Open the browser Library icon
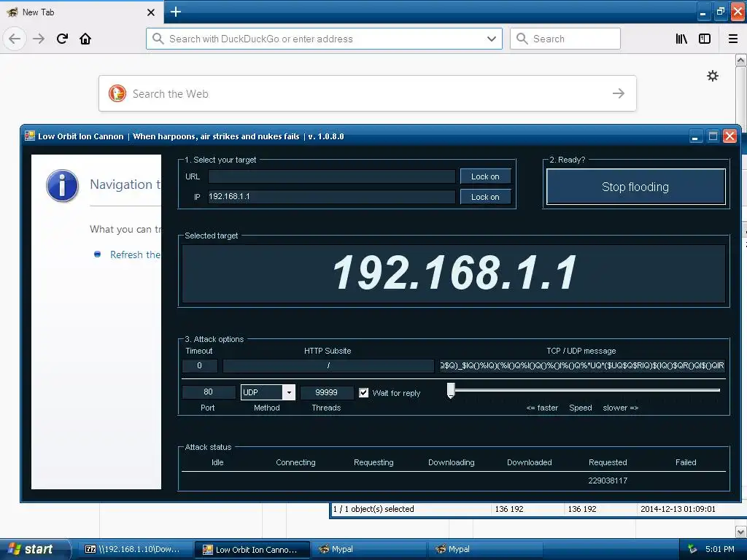747x560 pixels. pos(682,39)
